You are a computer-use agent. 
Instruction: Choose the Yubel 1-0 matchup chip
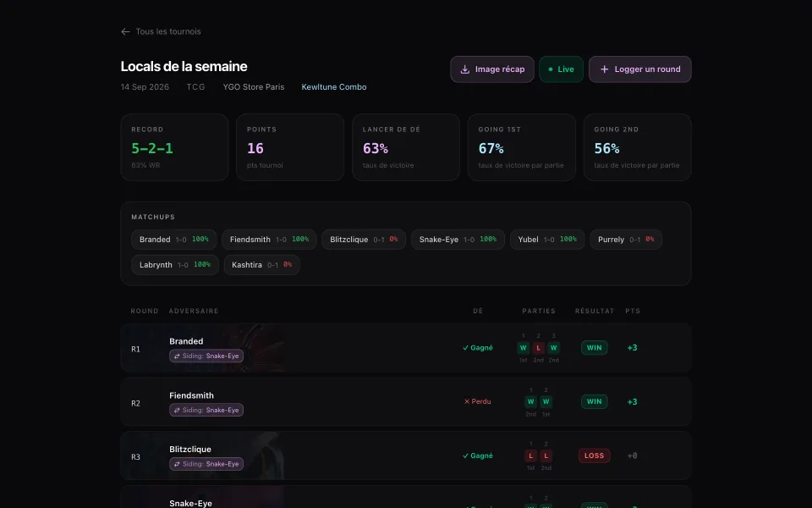[547, 240]
